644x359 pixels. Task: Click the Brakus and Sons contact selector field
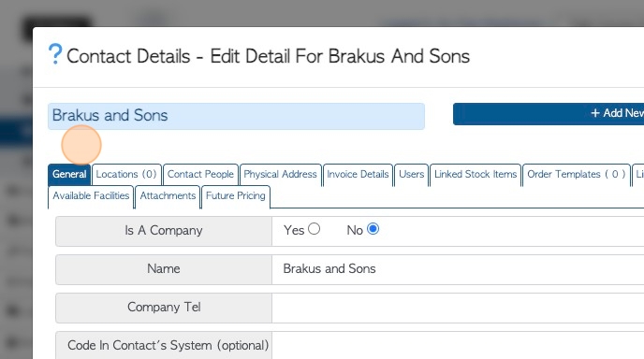236,116
